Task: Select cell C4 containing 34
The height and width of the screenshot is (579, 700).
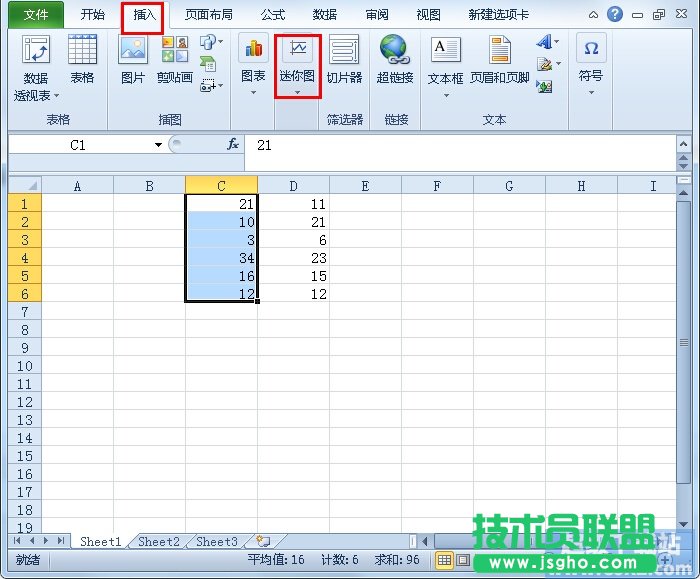Action: tap(221, 258)
